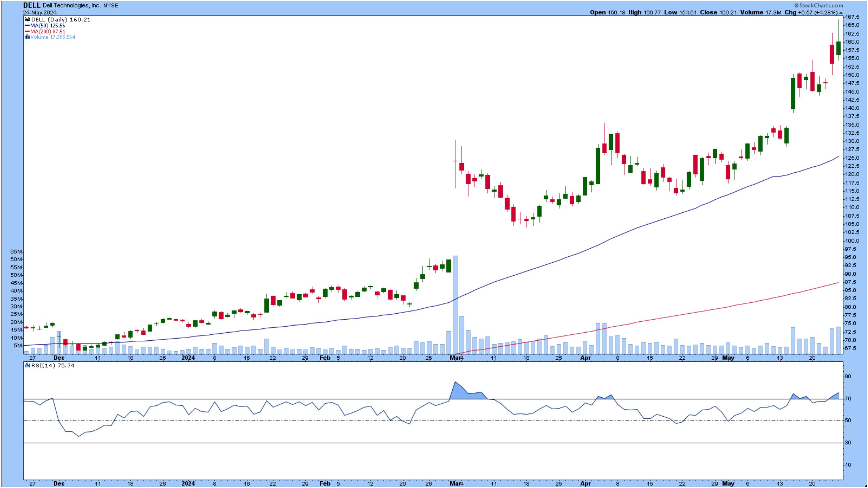Screen dimensions: 868x488
Task: Click the 2024 label on upper date axis
Action: (188, 358)
